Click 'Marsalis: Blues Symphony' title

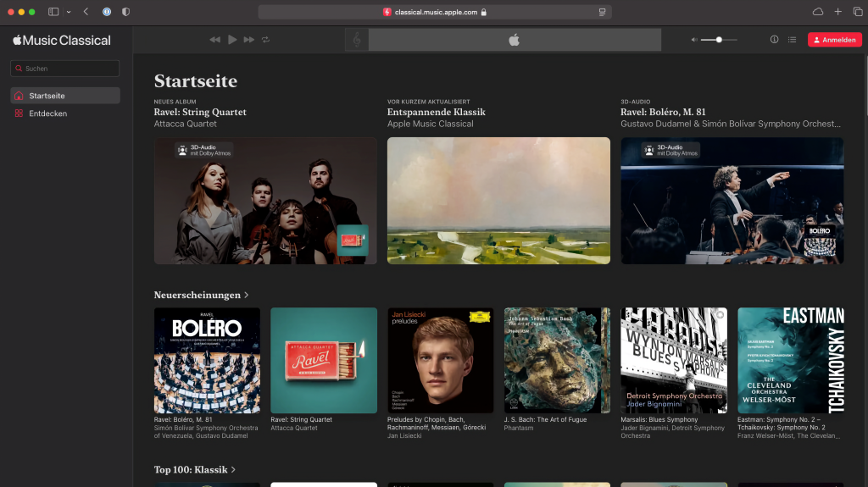[x=659, y=419]
